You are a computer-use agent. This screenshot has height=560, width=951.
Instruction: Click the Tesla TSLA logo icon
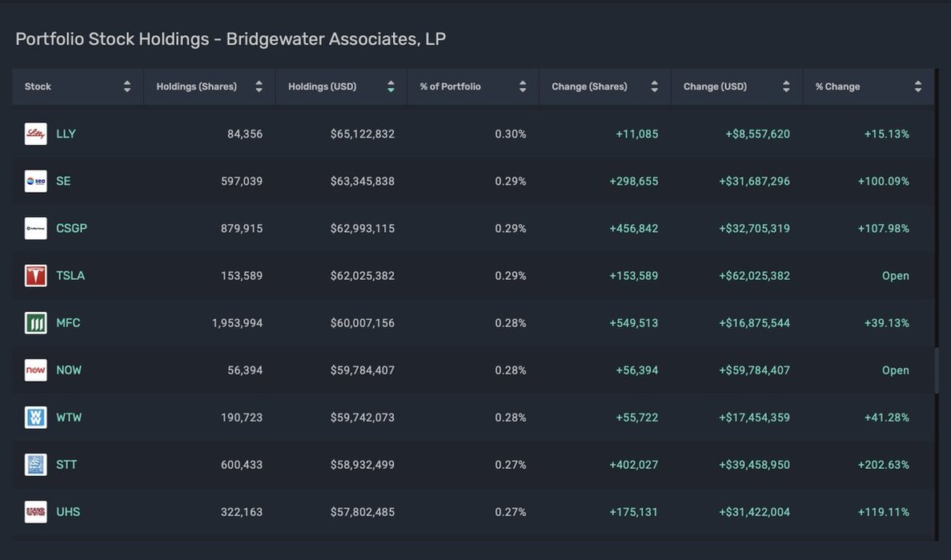click(x=36, y=276)
